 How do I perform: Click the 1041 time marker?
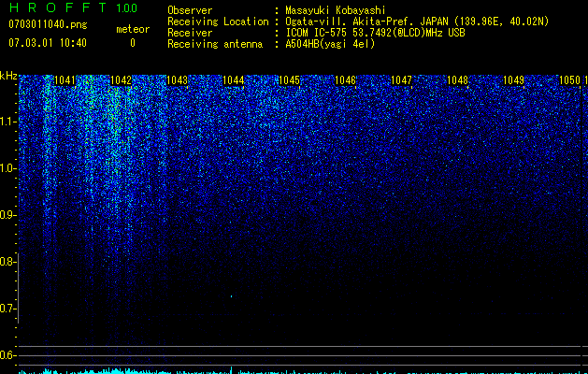(x=65, y=80)
